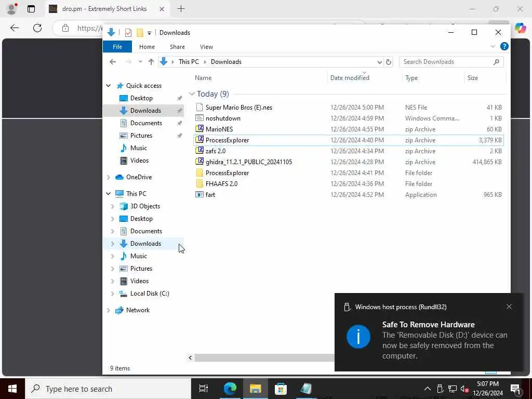Click the New folder quick access toolbar icon
Image resolution: width=532 pixels, height=399 pixels.
click(x=140, y=33)
